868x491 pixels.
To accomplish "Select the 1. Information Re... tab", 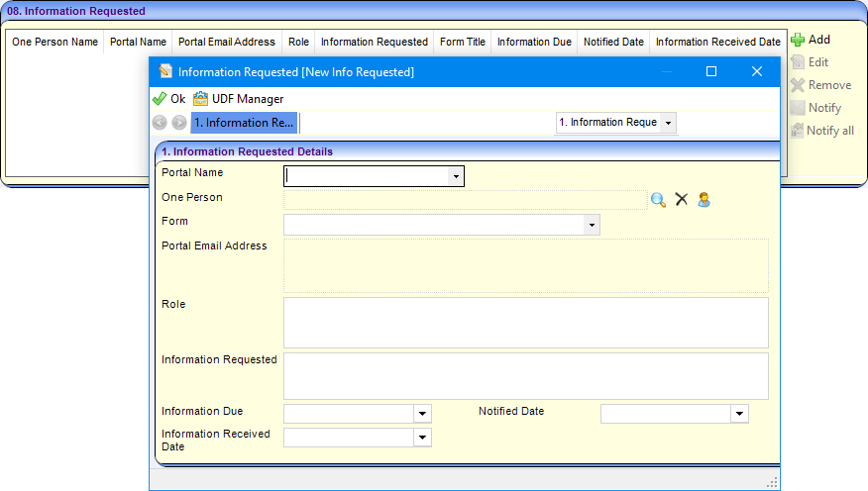I will tap(244, 123).
